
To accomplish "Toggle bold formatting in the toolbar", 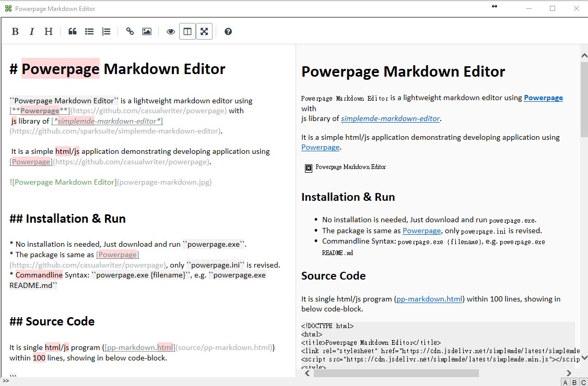I will pyautogui.click(x=15, y=31).
